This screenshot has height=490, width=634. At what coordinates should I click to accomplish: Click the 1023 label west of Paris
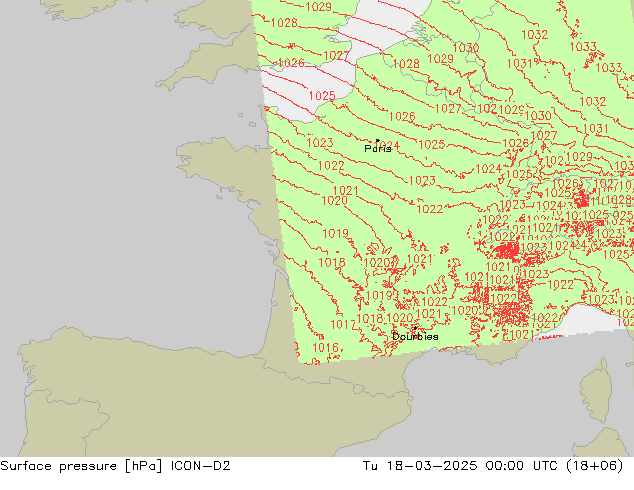[x=320, y=143]
